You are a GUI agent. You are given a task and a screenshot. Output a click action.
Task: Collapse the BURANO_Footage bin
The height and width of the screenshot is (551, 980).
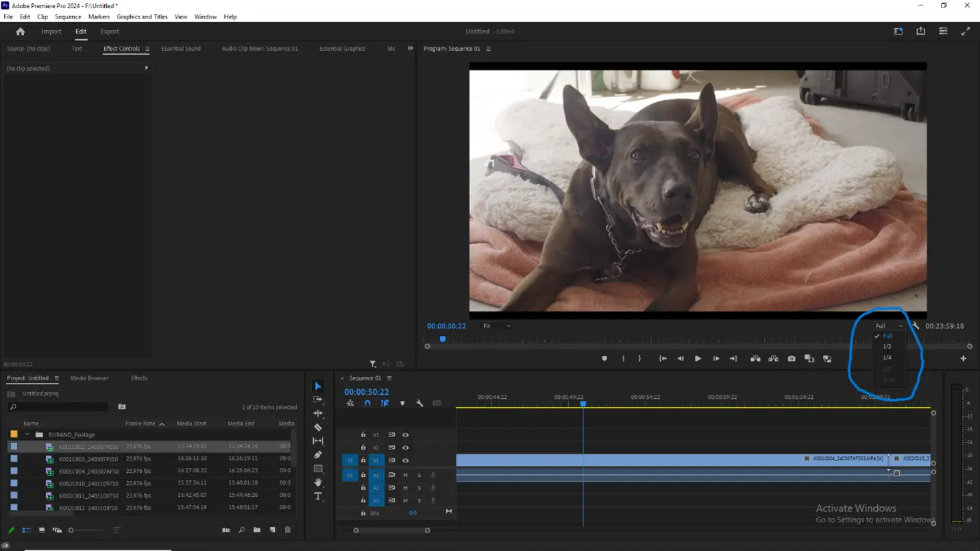point(27,434)
